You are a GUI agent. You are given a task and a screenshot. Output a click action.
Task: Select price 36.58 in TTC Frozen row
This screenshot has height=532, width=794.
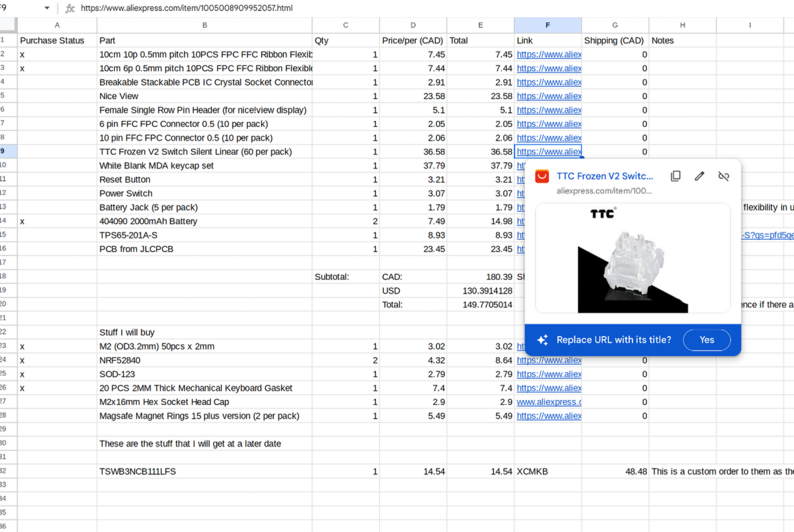[x=413, y=152]
